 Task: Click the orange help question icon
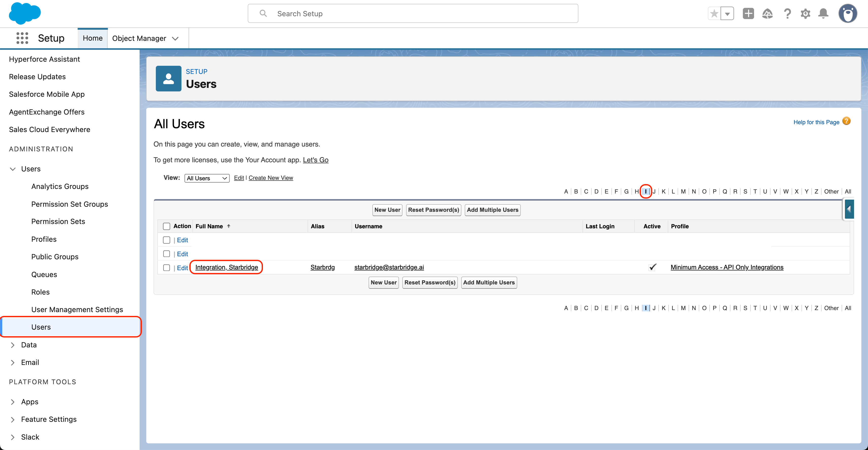846,121
